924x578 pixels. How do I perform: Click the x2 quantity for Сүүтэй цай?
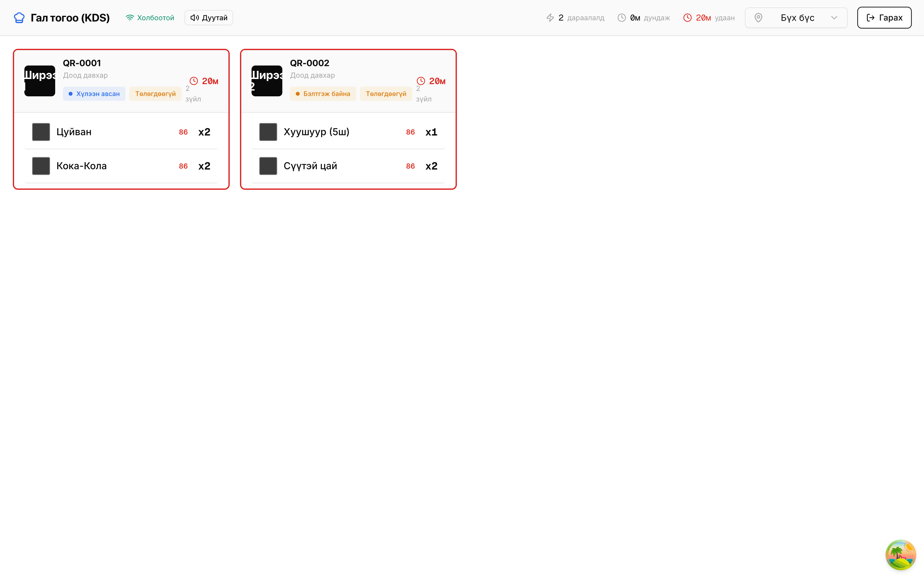(x=432, y=166)
